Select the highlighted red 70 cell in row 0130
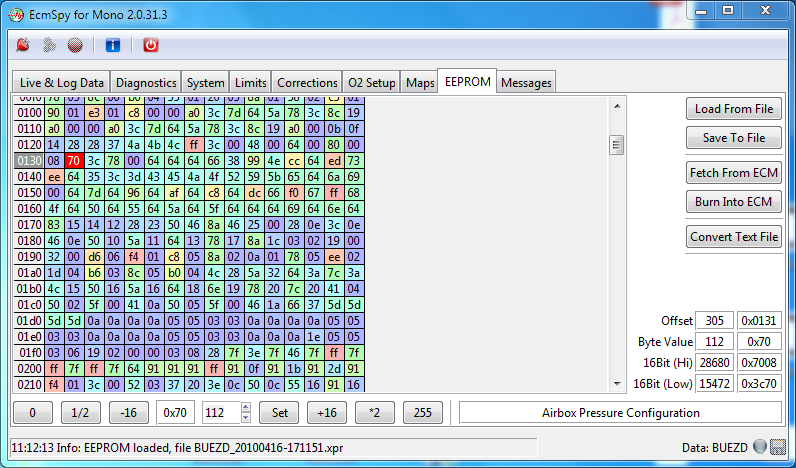 click(x=73, y=160)
